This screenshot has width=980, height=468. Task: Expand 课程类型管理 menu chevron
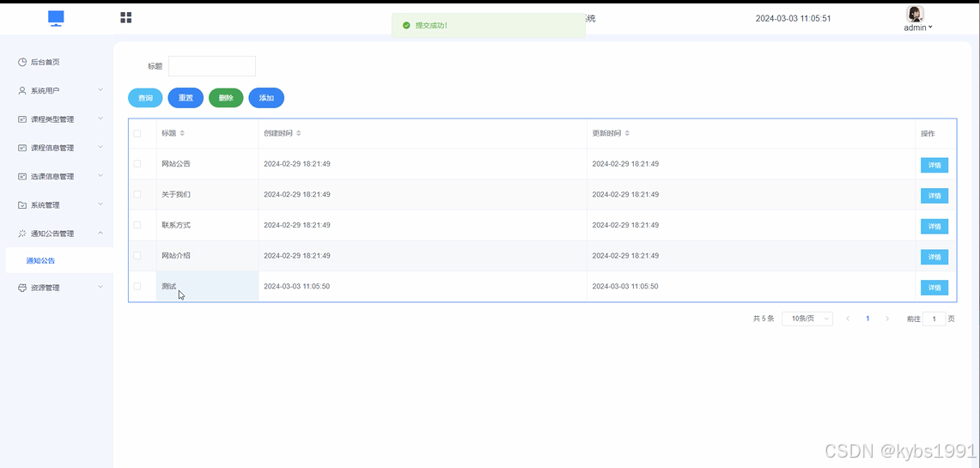(100, 119)
